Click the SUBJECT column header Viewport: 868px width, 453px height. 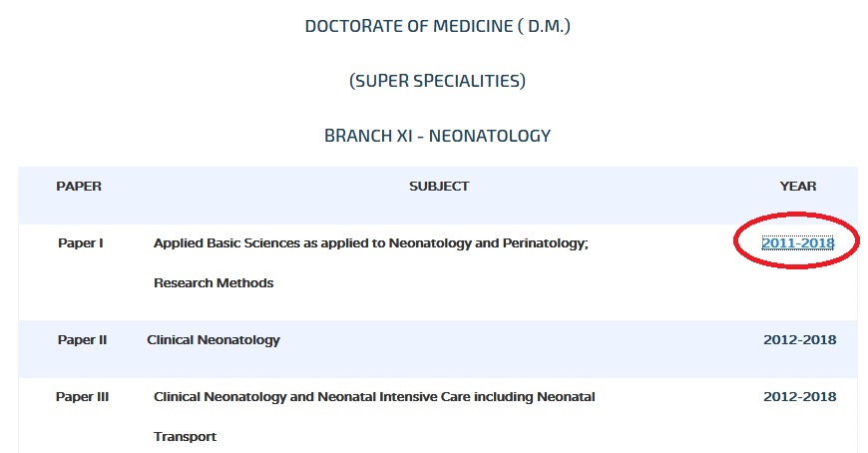[x=439, y=186]
